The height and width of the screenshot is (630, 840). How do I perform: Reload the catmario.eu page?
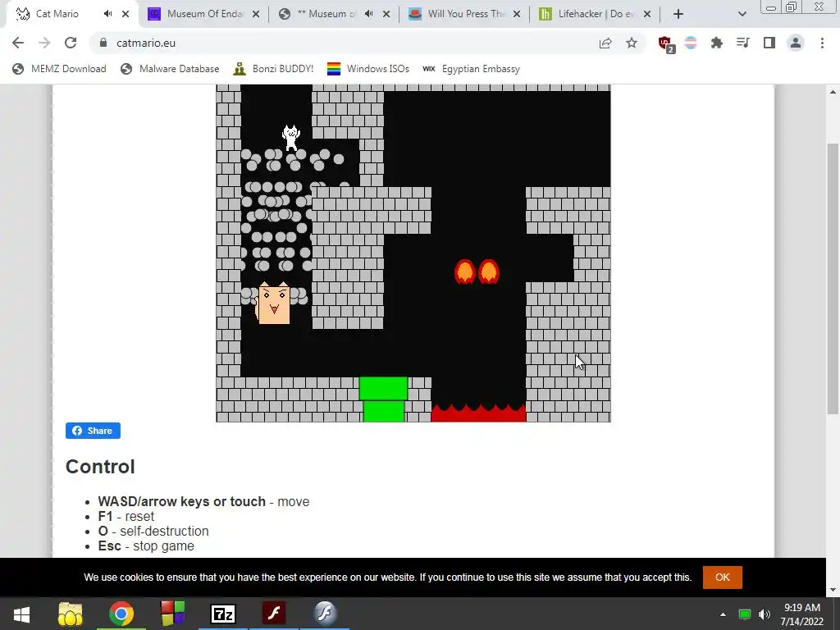[x=71, y=43]
